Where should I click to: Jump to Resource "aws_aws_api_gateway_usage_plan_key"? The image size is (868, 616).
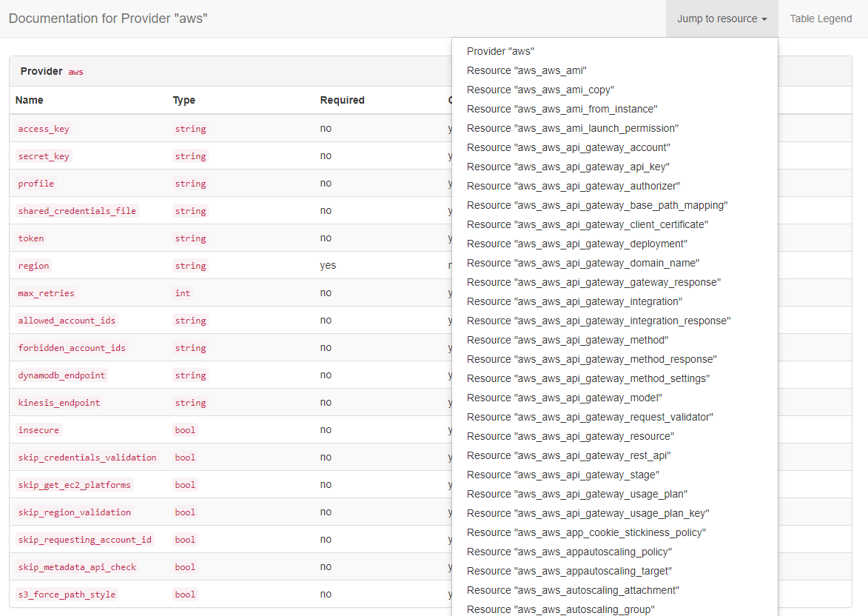[x=614, y=513]
